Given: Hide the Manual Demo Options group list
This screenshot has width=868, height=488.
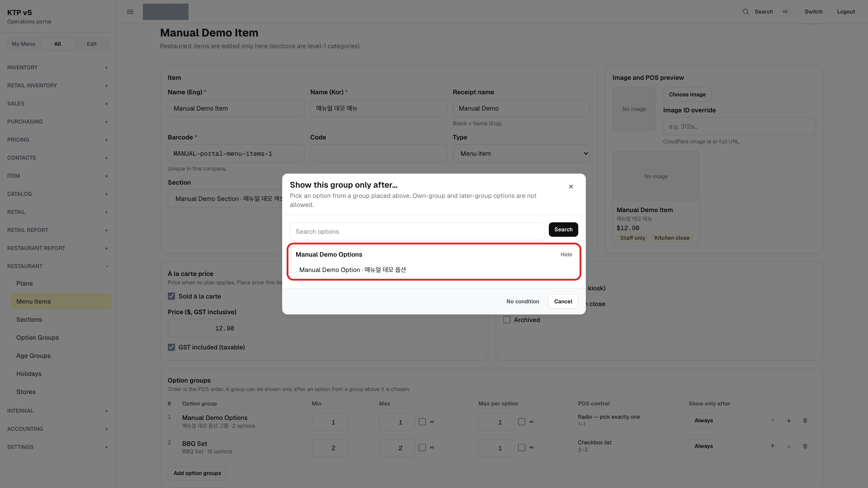Looking at the screenshot, I should (566, 255).
